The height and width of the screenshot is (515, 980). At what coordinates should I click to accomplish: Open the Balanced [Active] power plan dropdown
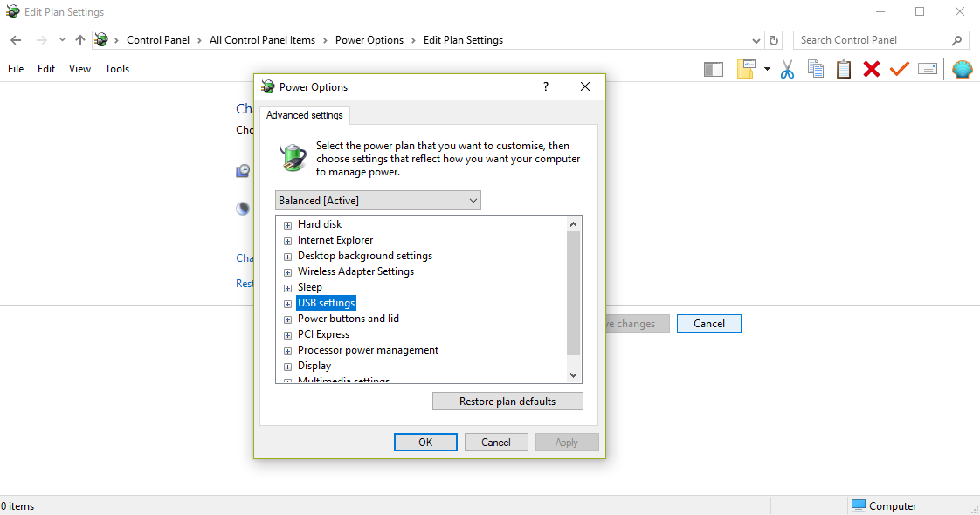pyautogui.click(x=377, y=201)
